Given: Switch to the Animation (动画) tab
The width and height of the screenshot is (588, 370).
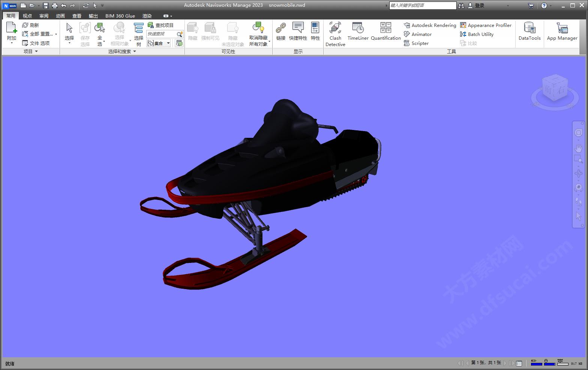Looking at the screenshot, I should pyautogui.click(x=60, y=16).
